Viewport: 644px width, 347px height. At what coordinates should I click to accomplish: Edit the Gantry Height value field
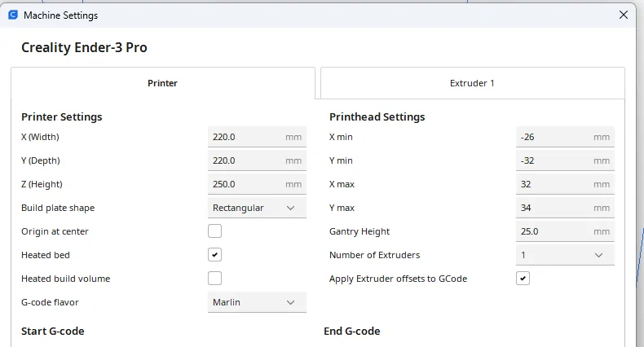point(565,231)
